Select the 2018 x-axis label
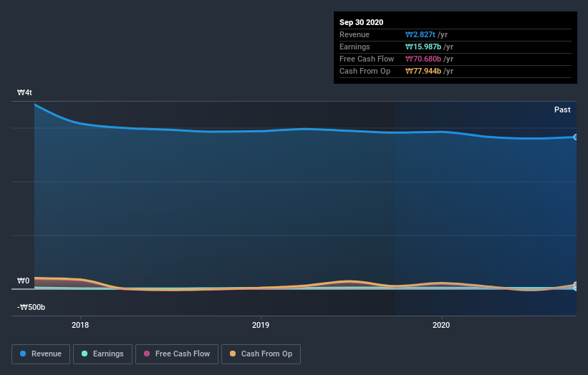The image size is (588, 375). [x=80, y=325]
